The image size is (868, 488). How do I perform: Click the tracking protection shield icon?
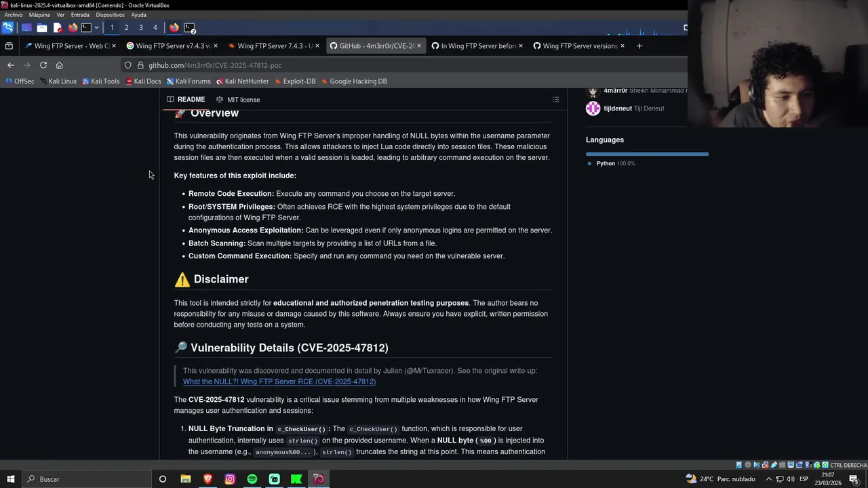click(127, 65)
